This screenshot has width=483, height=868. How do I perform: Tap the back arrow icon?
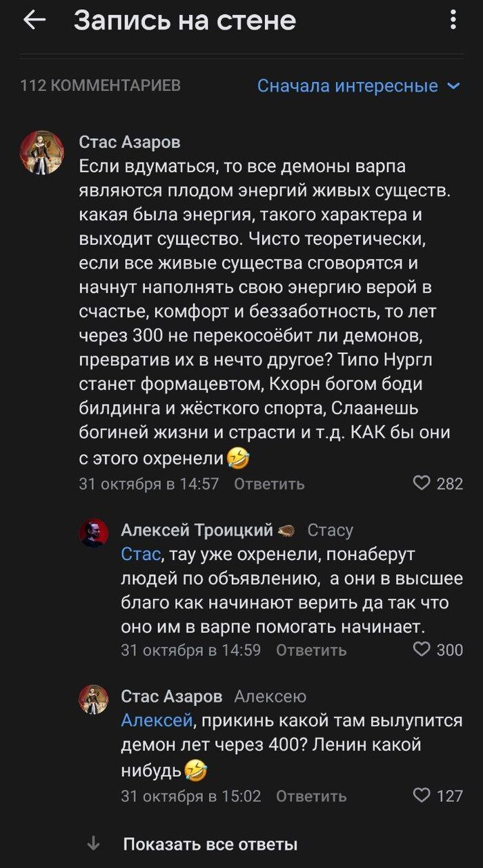point(34,21)
